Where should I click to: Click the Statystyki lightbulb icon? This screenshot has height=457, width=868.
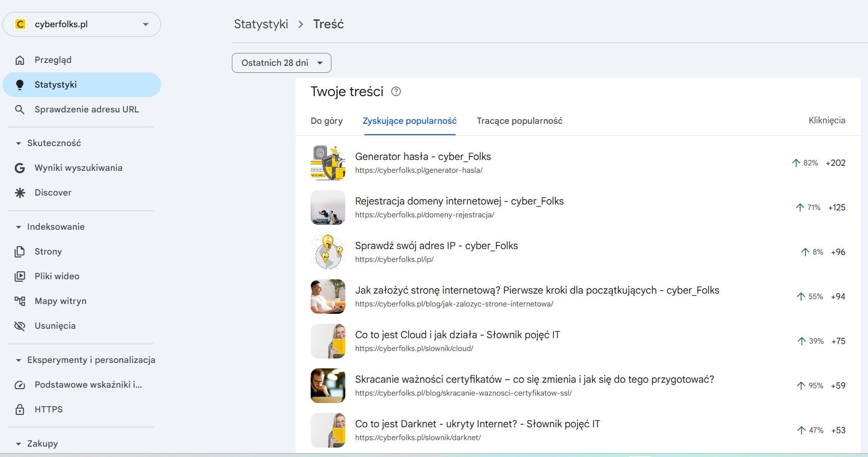coord(20,85)
